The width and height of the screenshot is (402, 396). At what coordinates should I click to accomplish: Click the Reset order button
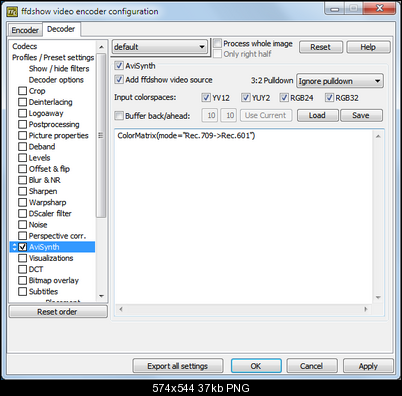click(58, 312)
